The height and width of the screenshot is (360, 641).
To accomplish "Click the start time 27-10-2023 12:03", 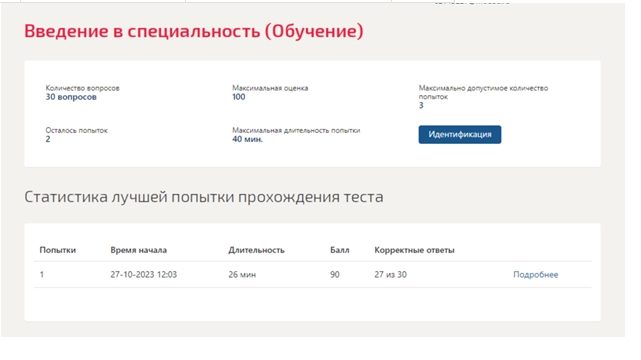I will click(x=143, y=275).
